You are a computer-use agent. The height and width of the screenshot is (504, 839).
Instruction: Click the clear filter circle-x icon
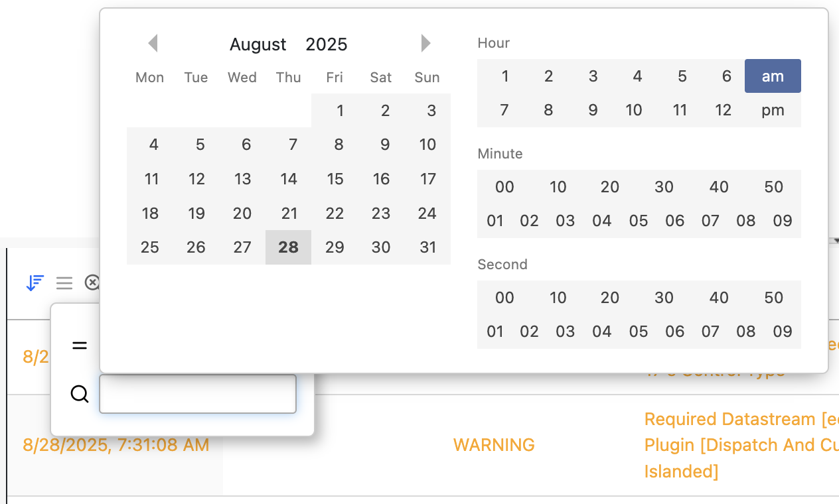point(92,283)
